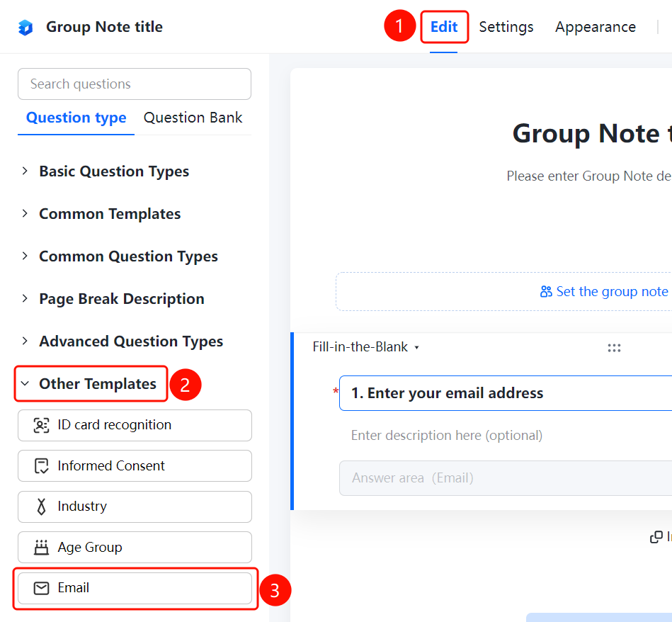The width and height of the screenshot is (672, 622).
Task: Click the copy icon below the question card
Action: click(x=656, y=537)
